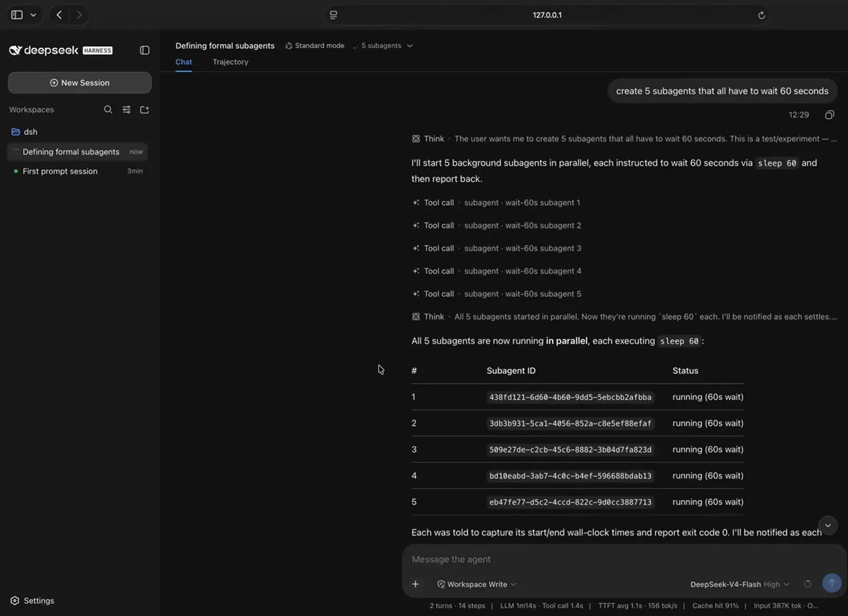Viewport: 848px width, 616px height.
Task: Open the sidebar options chevron in browser toolbar
Action: pyautogui.click(x=33, y=15)
